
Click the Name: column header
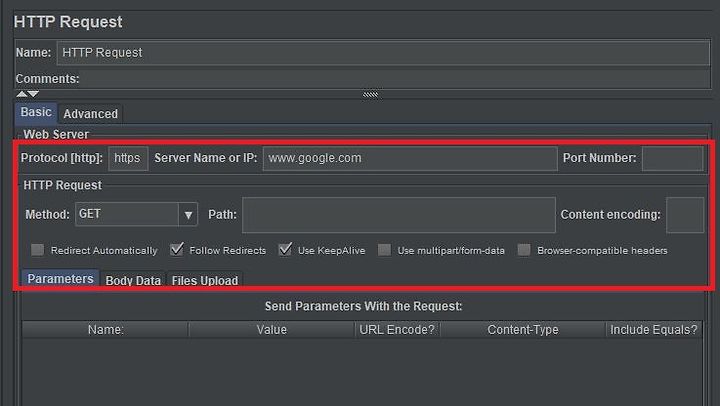coord(105,329)
